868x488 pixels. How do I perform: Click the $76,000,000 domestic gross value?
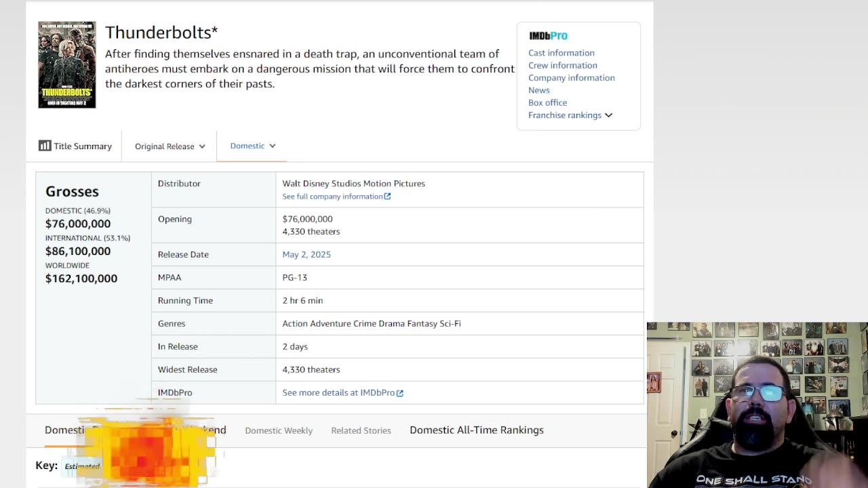coord(78,224)
